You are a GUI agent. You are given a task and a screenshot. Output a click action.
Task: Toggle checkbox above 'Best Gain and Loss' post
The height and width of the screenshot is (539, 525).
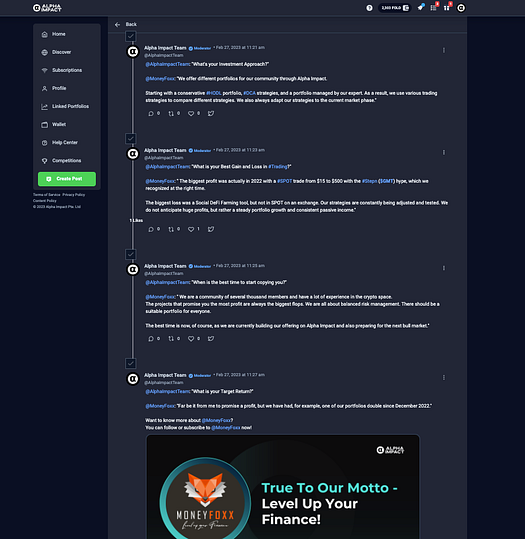130,139
